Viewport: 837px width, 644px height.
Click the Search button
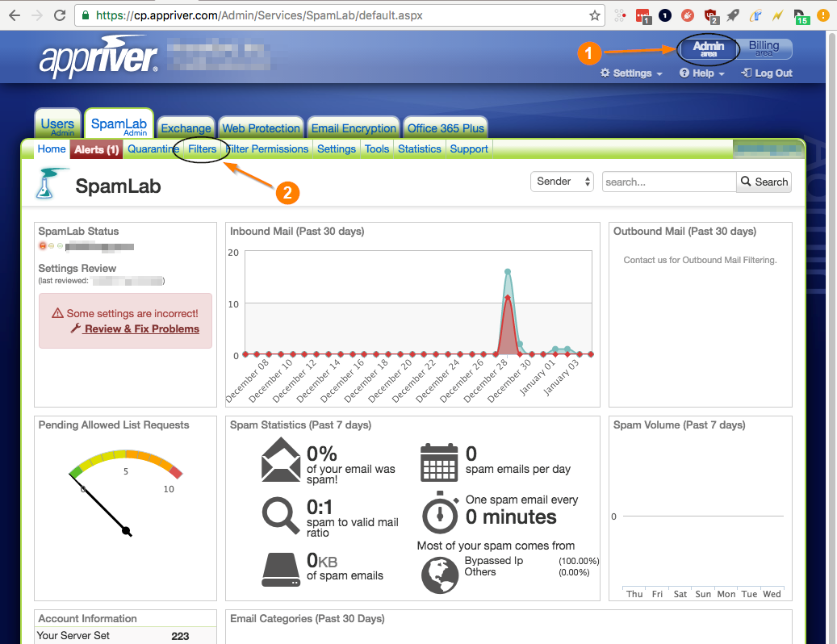[764, 182]
